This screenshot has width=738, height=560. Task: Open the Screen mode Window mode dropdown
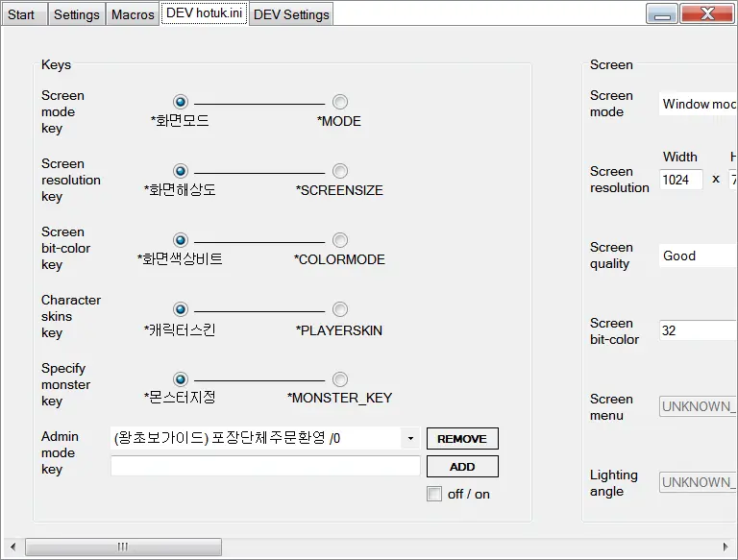(x=698, y=104)
